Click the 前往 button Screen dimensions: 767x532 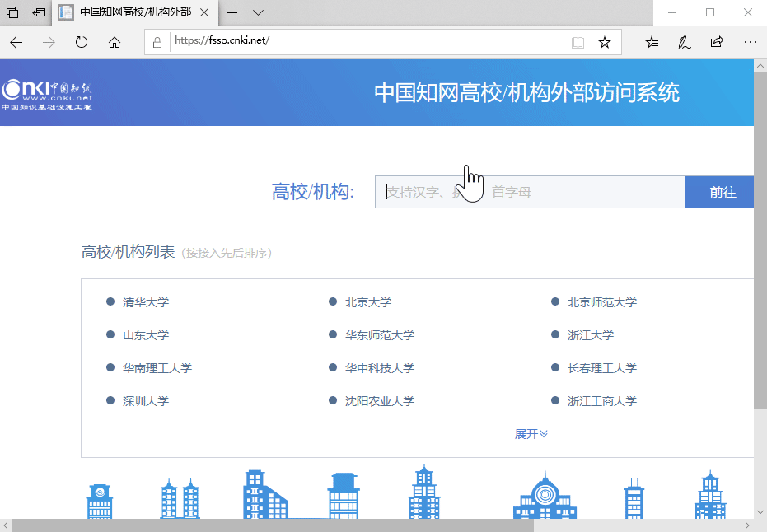[x=719, y=192]
